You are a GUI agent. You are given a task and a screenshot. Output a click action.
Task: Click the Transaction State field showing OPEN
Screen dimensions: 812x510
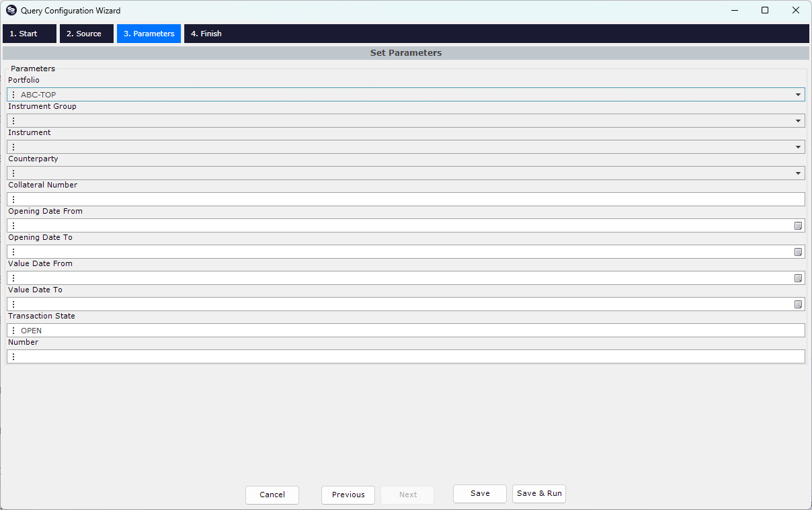pyautogui.click(x=406, y=331)
